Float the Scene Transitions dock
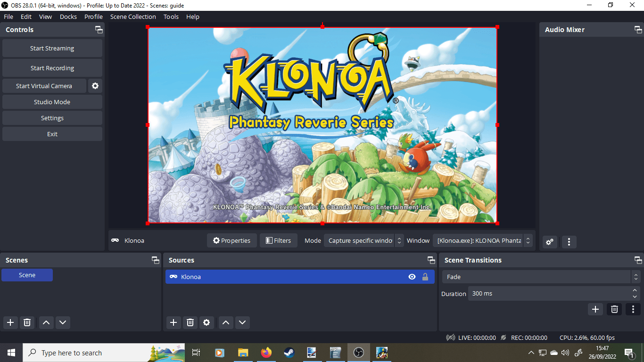This screenshot has width=644, height=362. click(638, 260)
